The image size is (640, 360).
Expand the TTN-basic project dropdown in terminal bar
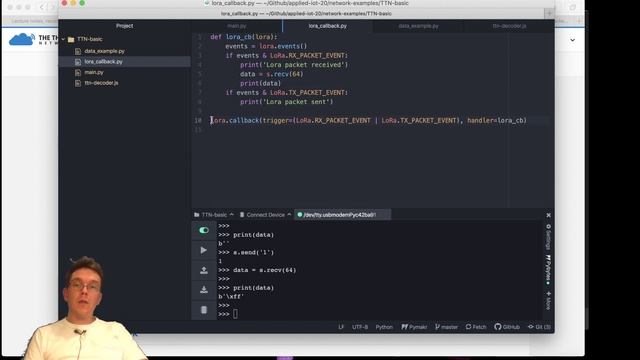tap(214, 215)
